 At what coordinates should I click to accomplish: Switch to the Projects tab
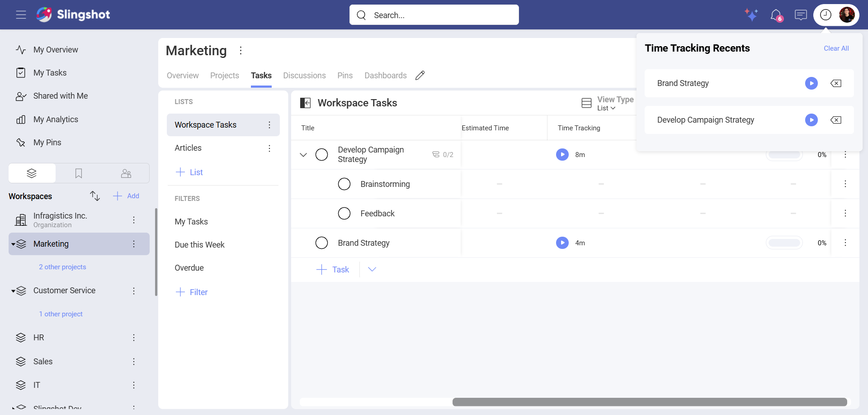click(x=225, y=76)
